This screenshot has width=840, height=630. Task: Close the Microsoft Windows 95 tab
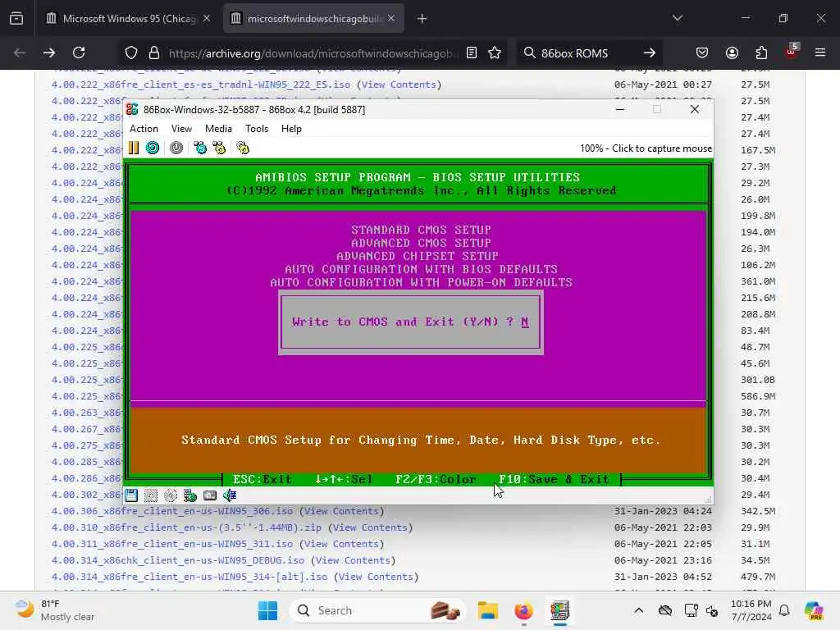(x=207, y=19)
